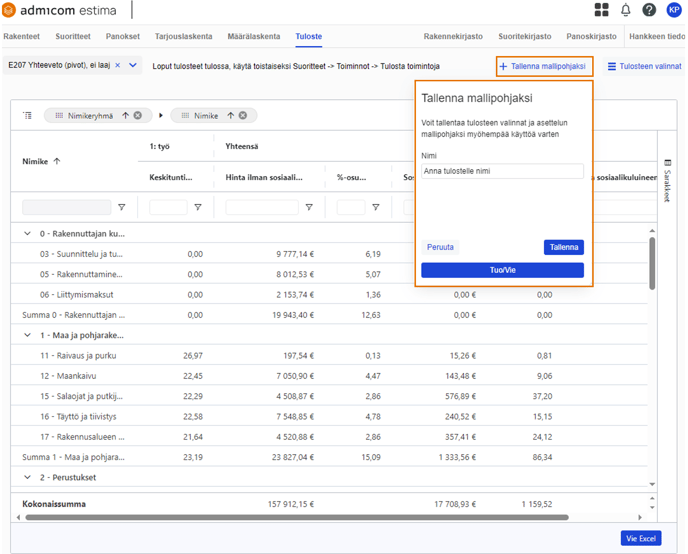This screenshot has height=554, width=688.
Task: Toggle the row group panel icon
Action: [27, 115]
